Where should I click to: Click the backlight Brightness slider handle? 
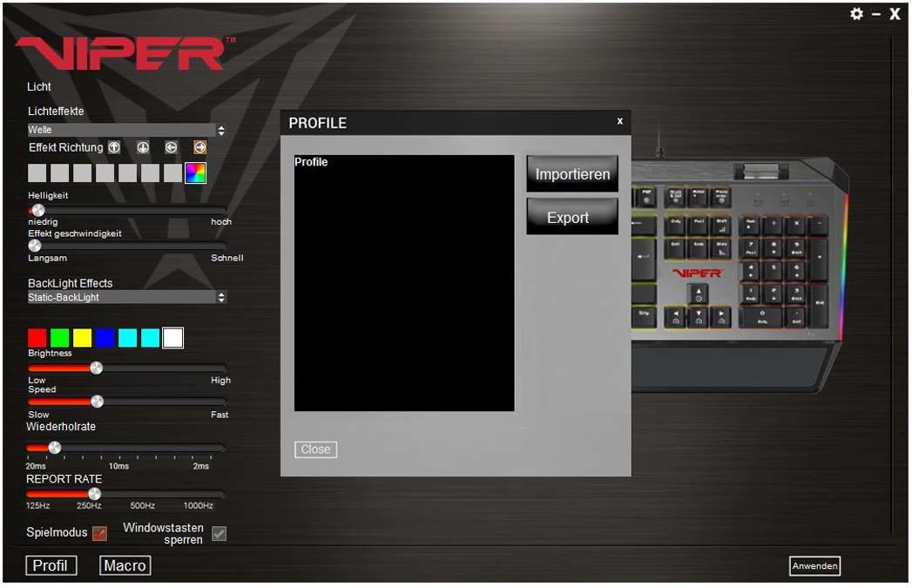(x=97, y=368)
